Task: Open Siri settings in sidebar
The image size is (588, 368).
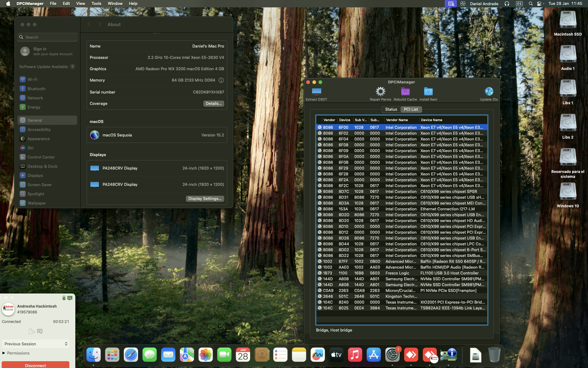Action: [x=47, y=148]
